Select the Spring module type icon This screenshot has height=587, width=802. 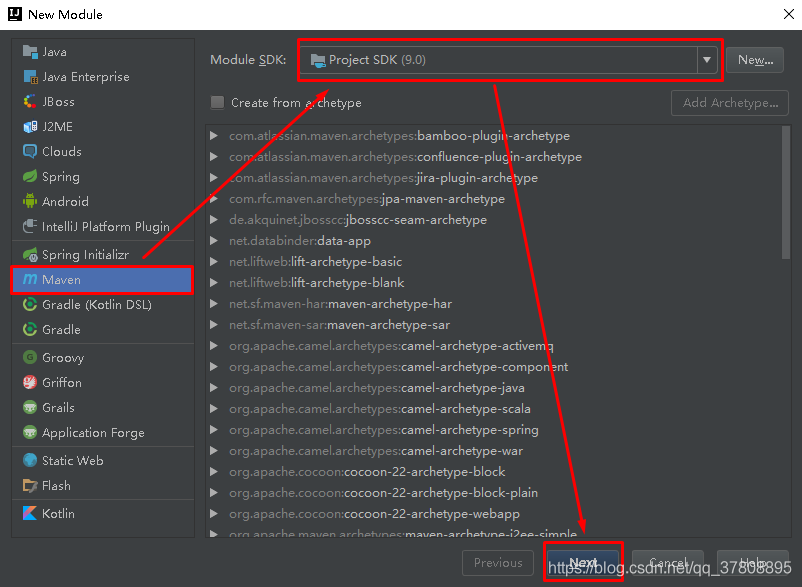pos(30,177)
